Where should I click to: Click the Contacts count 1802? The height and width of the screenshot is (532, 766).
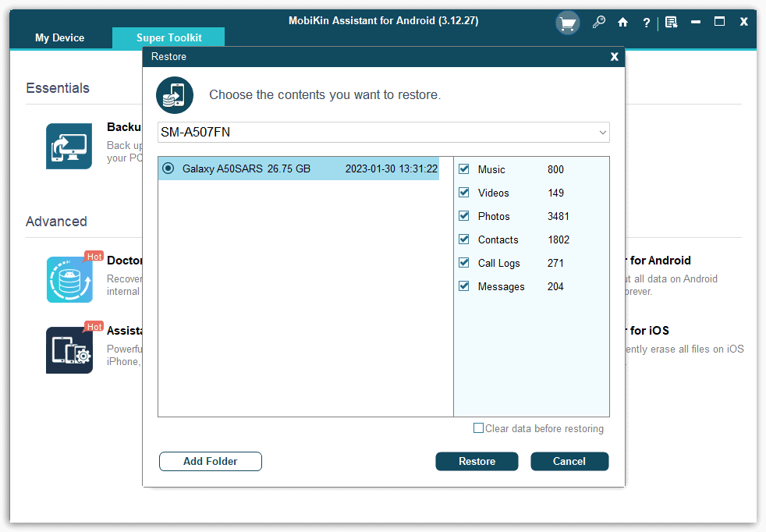coord(559,239)
